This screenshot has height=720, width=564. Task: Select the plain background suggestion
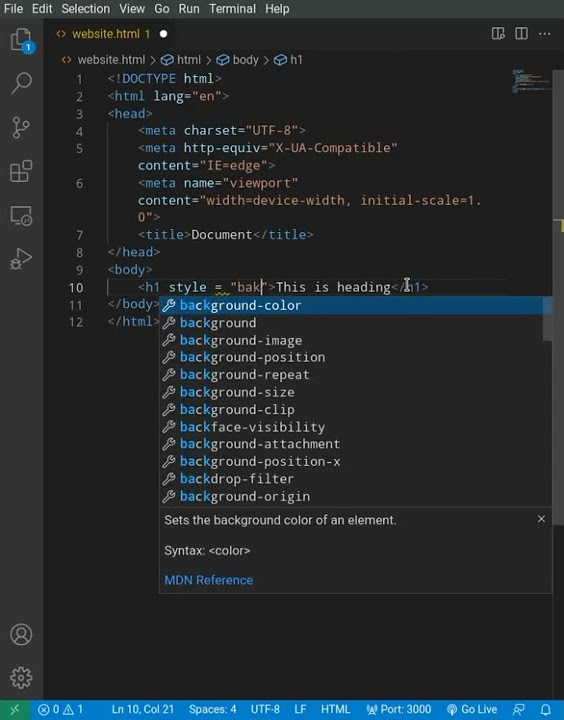pos(351,323)
